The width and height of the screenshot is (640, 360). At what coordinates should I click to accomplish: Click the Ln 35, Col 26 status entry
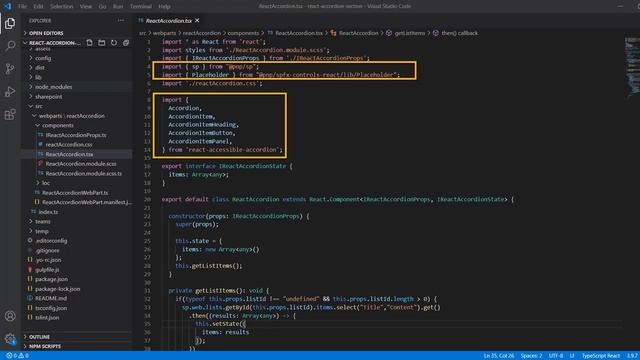[498, 356]
